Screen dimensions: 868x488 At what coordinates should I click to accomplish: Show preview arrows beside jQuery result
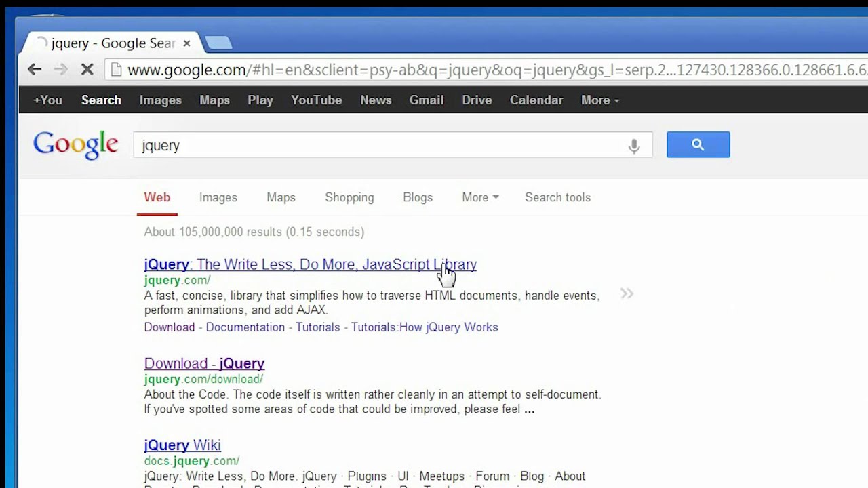(x=627, y=293)
